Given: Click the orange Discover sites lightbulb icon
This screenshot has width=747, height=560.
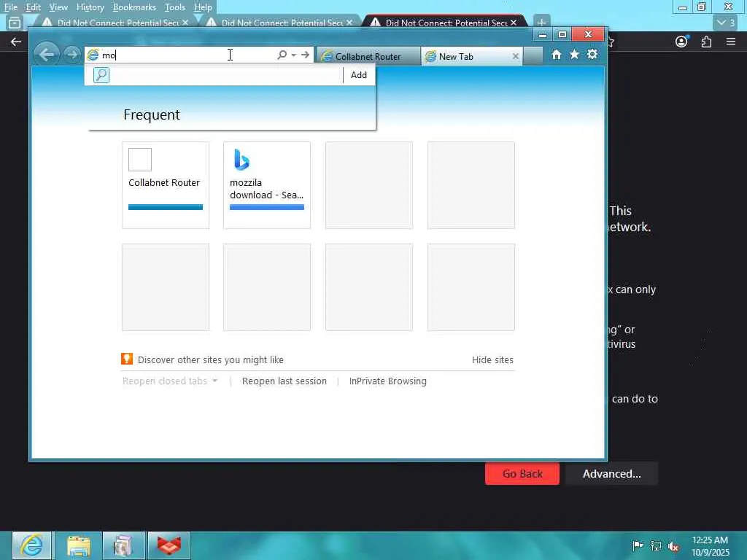Looking at the screenshot, I should [x=127, y=359].
